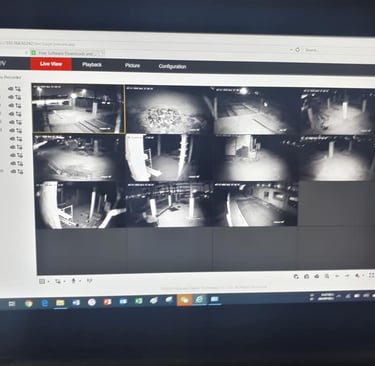Click stream type icon for second channel
Screen dimensions: 375x366
click(x=18, y=97)
